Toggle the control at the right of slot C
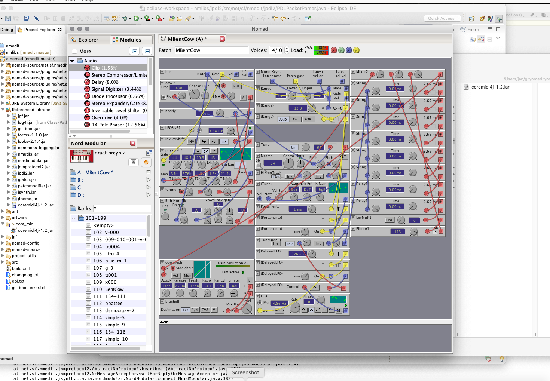Screen dimensions: 550x381 (148, 187)
